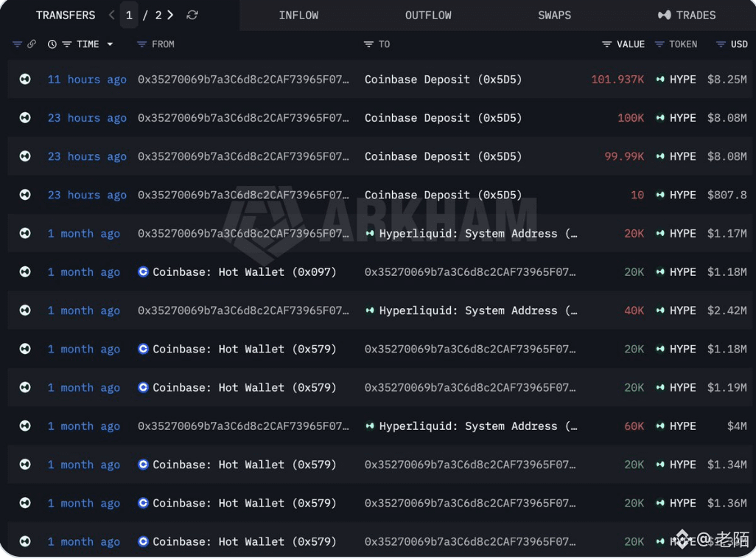The height and width of the screenshot is (559, 756).
Task: Filter by TOKEN column
Action: (659, 44)
